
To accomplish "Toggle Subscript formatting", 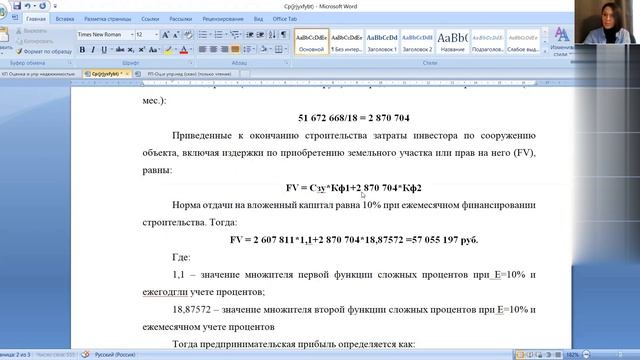I will [131, 50].
